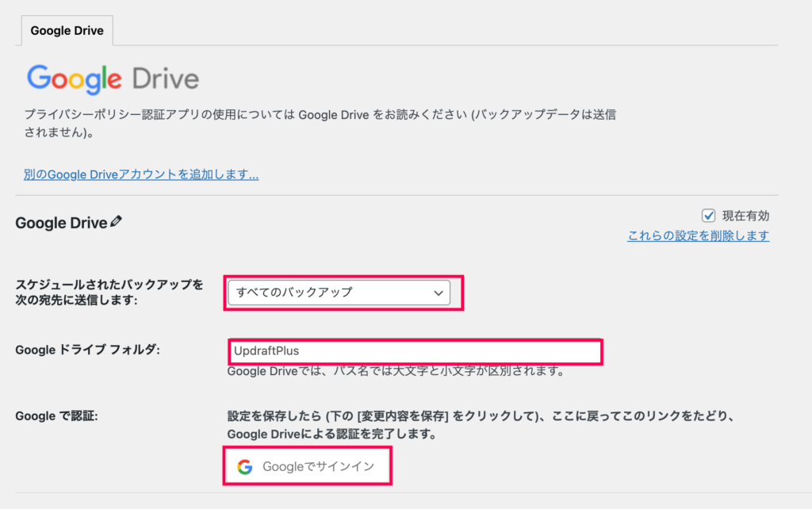Viewport: 812px width, 509px height.
Task: Click the Google Drive logo image
Action: point(113,79)
